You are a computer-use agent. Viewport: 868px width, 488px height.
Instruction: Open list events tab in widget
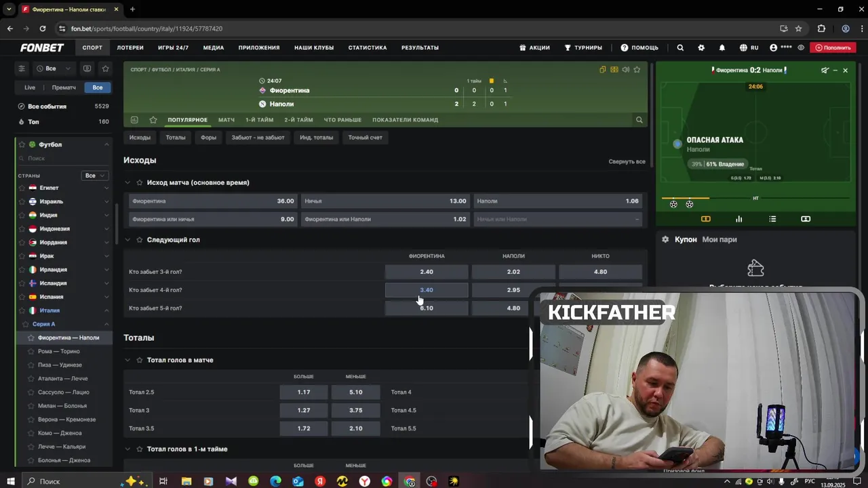772,219
